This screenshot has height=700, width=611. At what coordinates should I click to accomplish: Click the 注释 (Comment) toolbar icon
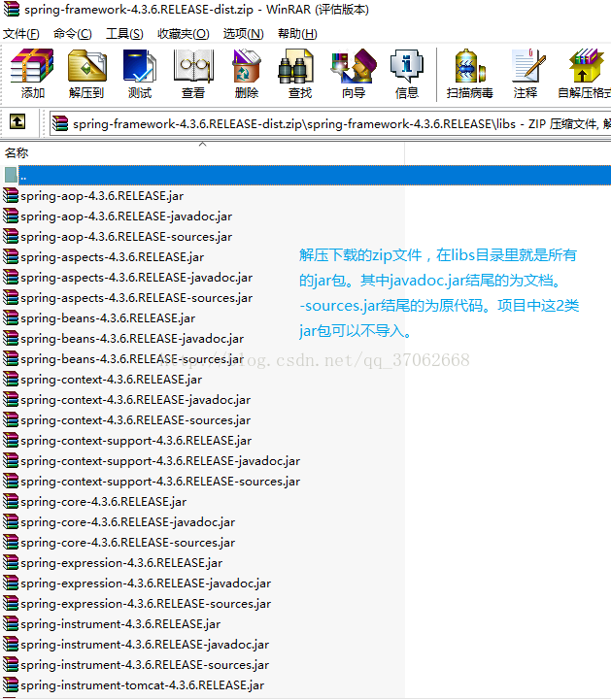click(527, 66)
